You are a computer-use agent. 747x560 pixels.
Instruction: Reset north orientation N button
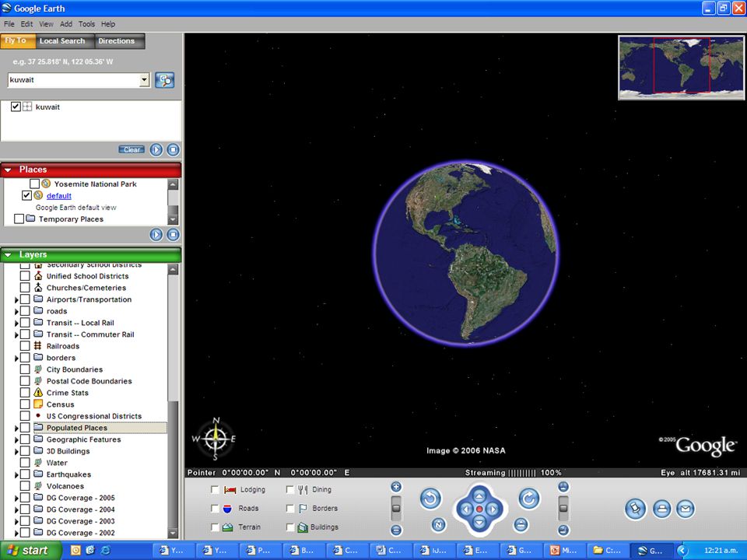point(438,525)
